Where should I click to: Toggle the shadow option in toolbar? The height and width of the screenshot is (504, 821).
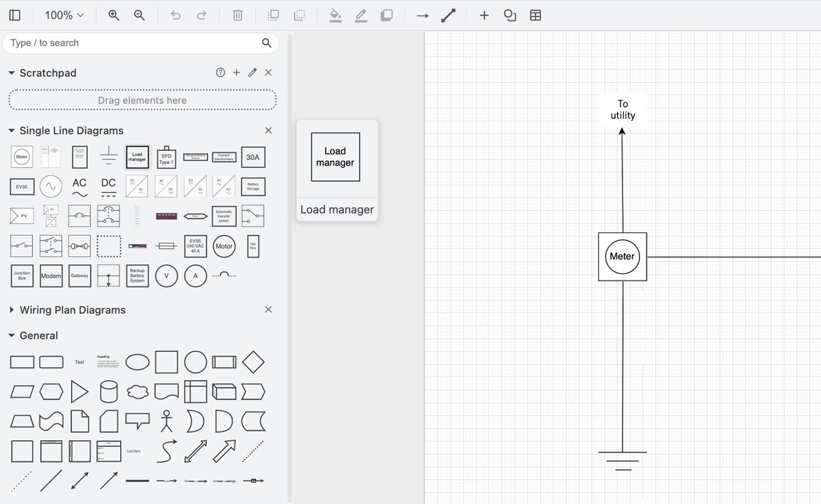[x=386, y=15]
